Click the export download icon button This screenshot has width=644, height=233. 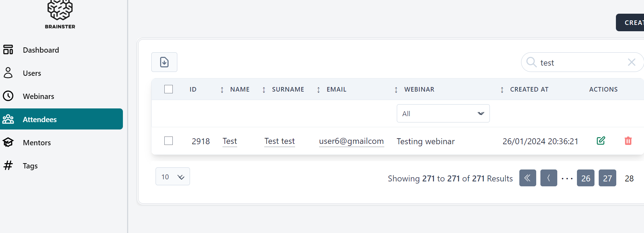164,62
